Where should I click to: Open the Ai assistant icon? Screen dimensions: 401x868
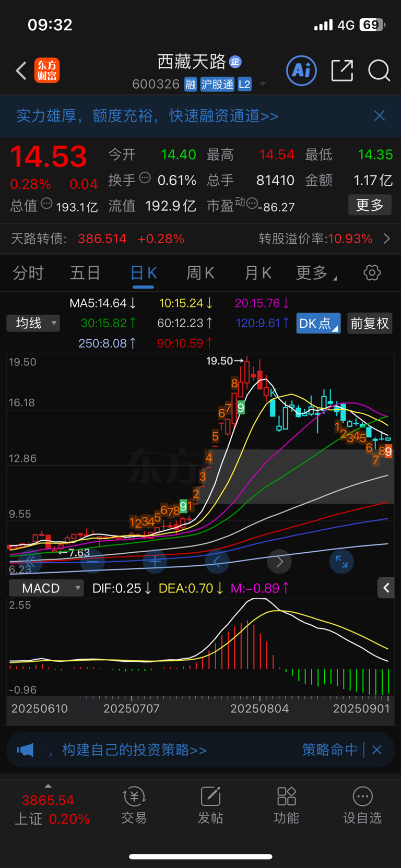click(x=301, y=70)
